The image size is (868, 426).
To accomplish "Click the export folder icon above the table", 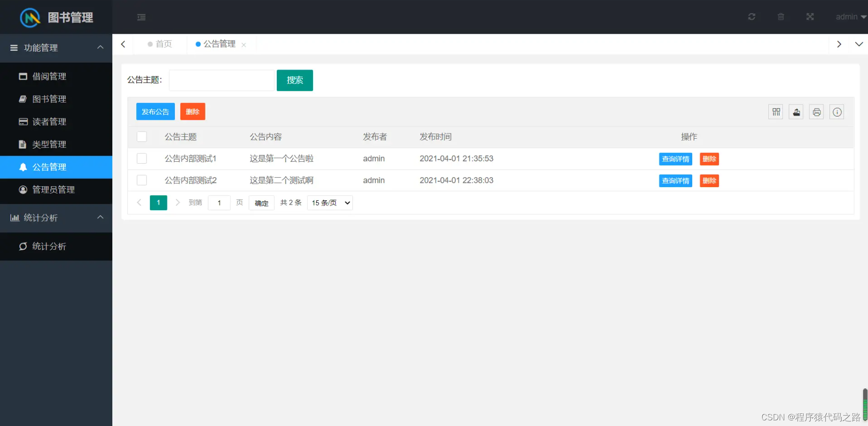I will pyautogui.click(x=796, y=111).
